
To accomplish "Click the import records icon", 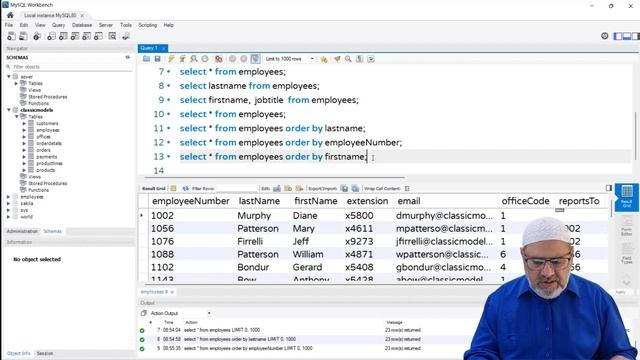I will [355, 188].
